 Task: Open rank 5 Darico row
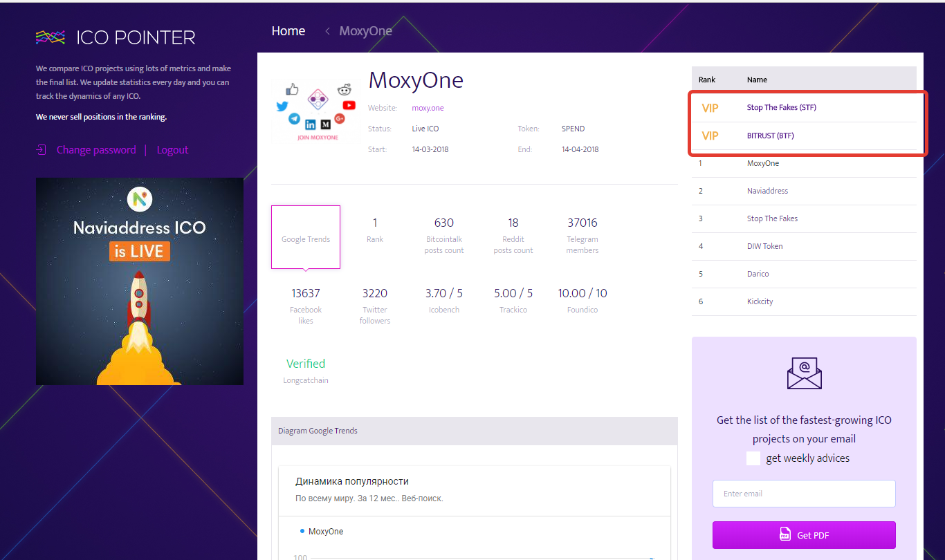point(804,274)
